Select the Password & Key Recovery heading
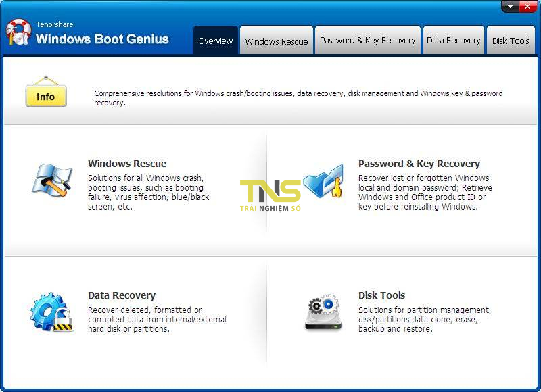The width and height of the screenshot is (541, 392). (x=419, y=164)
